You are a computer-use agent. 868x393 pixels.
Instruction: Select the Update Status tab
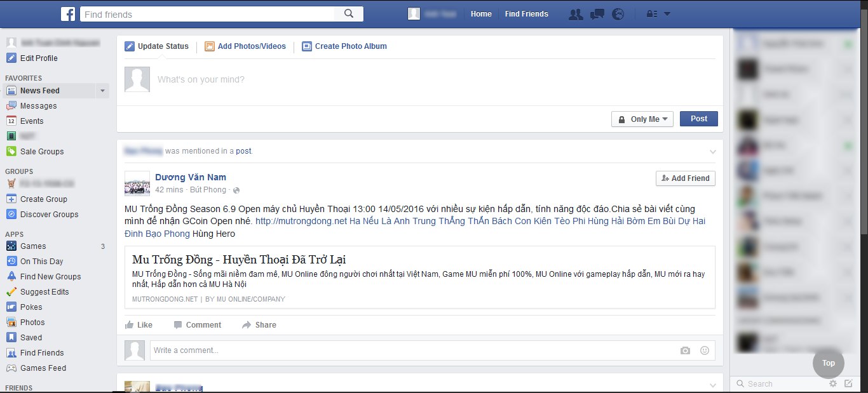point(156,46)
